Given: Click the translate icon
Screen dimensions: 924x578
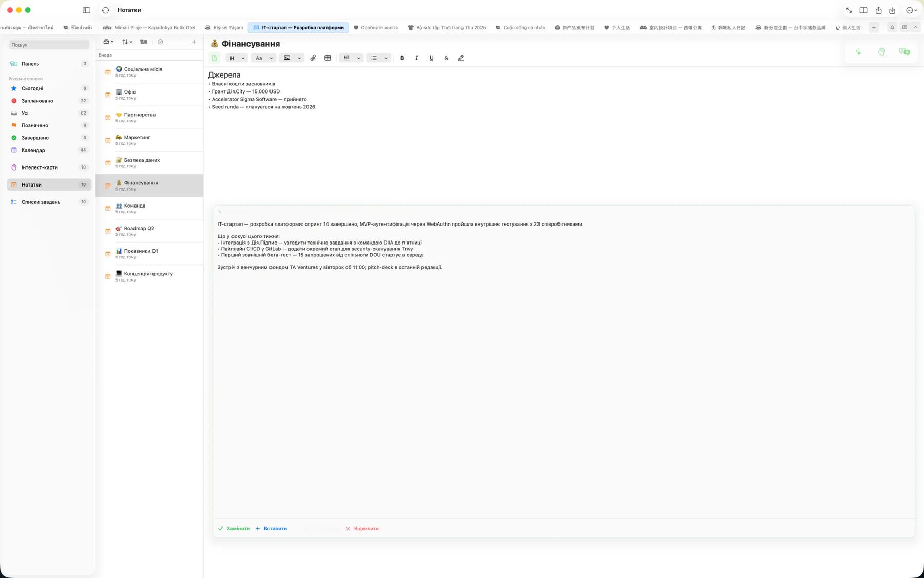Looking at the screenshot, I should 904,52.
